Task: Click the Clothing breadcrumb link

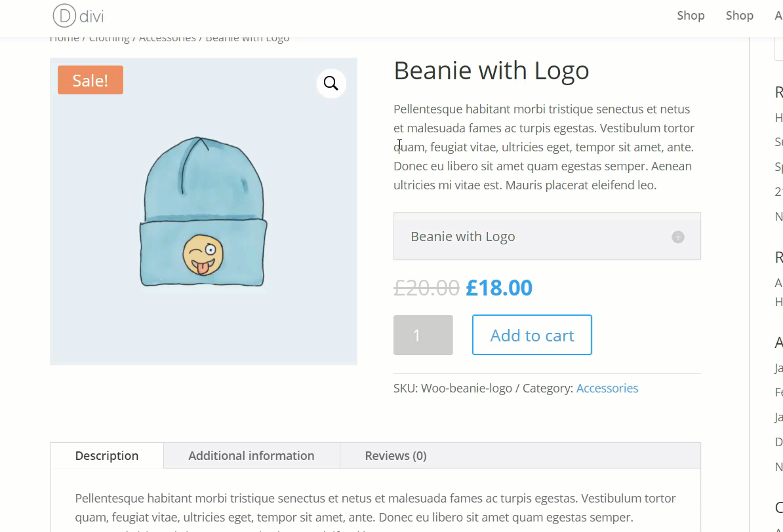Action: (110, 39)
